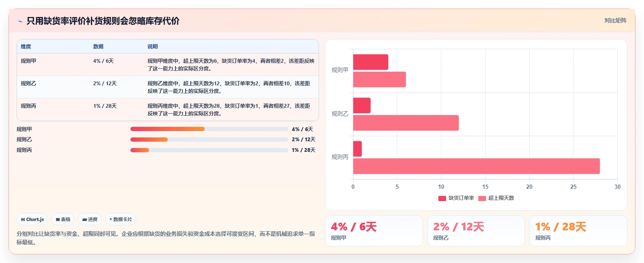Click the 数据 column header

98,46
